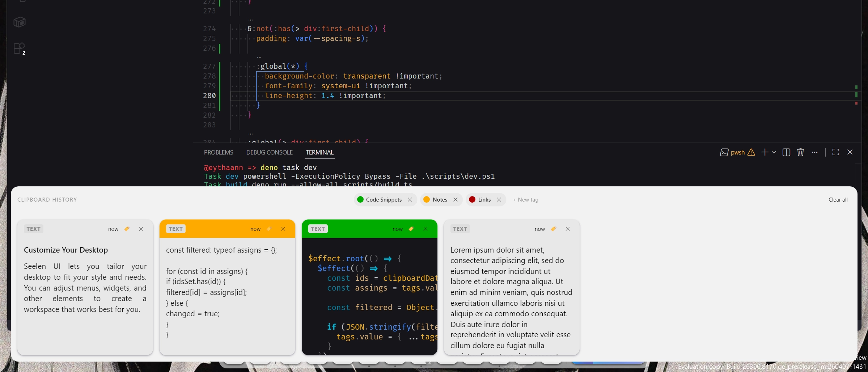Maximize the terminal panel size
This screenshot has width=868, height=372.
[x=836, y=152]
